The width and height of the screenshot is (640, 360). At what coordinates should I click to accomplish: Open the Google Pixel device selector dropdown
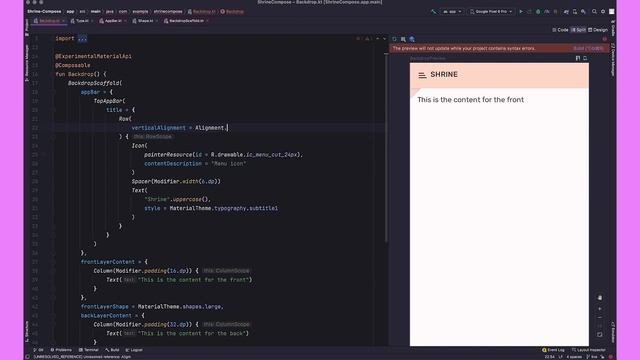pyautogui.click(x=491, y=12)
